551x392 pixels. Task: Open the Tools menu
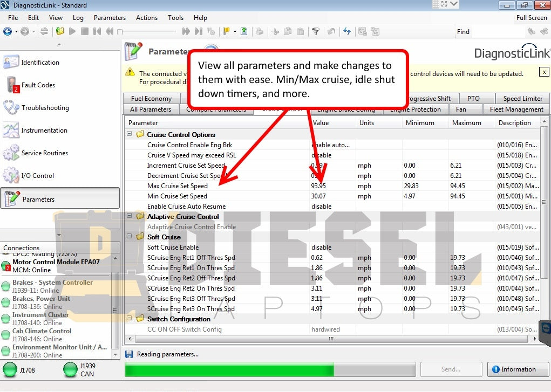(x=175, y=18)
